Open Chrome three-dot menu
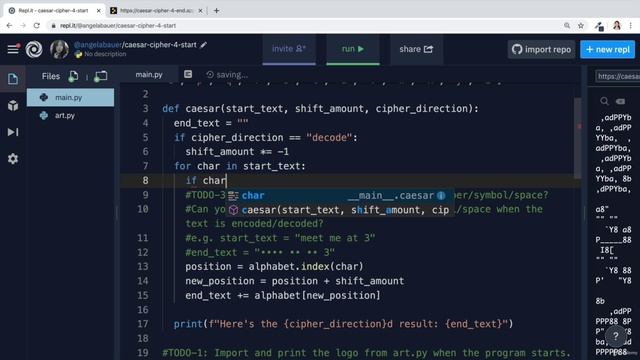This screenshot has height=360, width=640. pyautogui.click(x=631, y=25)
